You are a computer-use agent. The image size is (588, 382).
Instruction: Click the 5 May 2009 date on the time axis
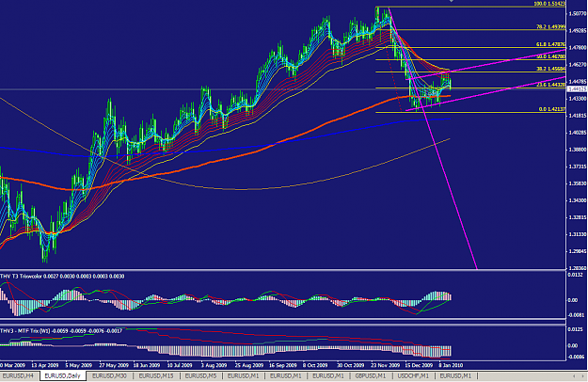click(78, 365)
